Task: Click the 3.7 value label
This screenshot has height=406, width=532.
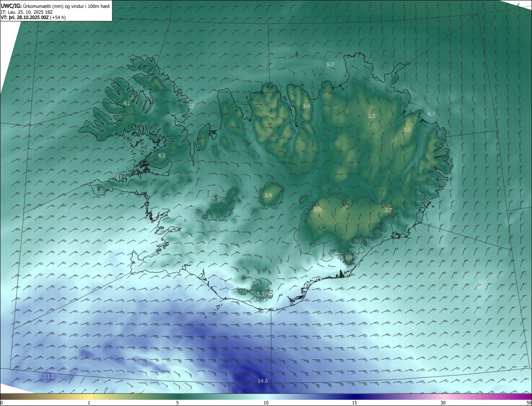Action: 388,210
